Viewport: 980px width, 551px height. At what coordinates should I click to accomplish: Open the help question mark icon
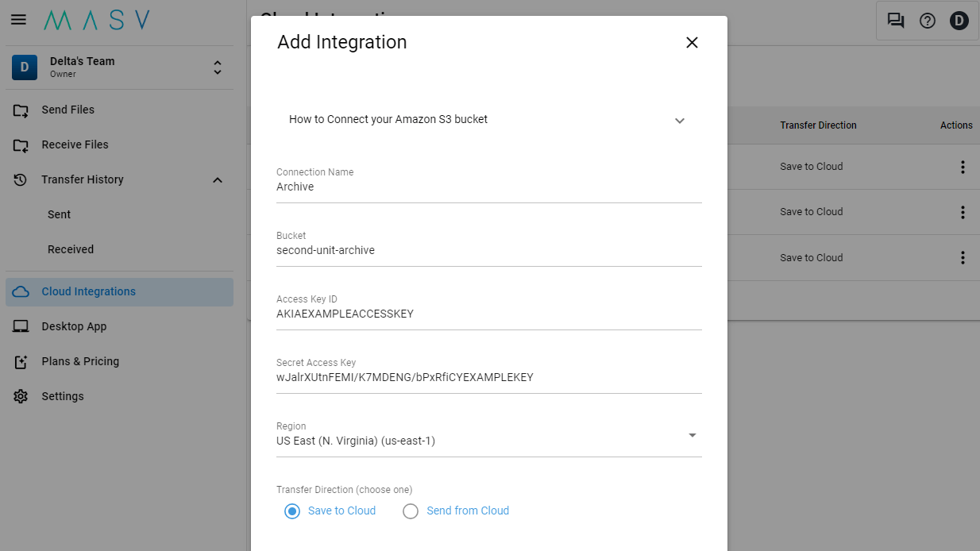pyautogui.click(x=928, y=21)
